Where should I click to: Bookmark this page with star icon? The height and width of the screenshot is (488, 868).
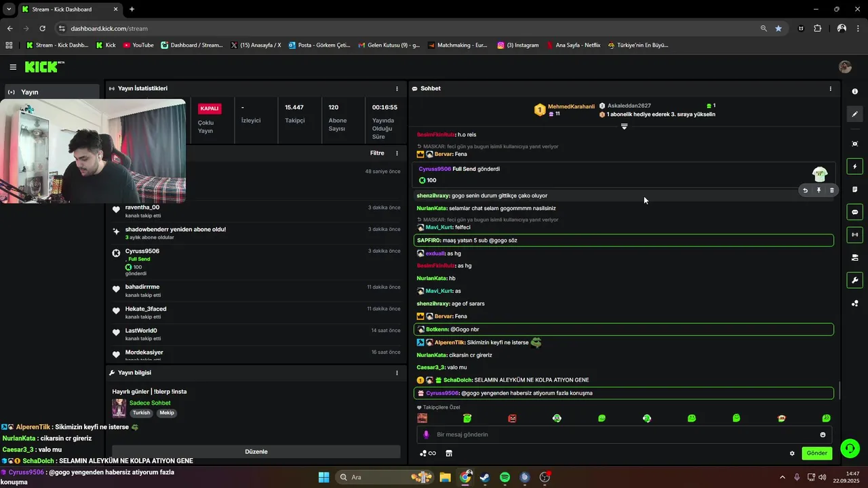[778, 28]
